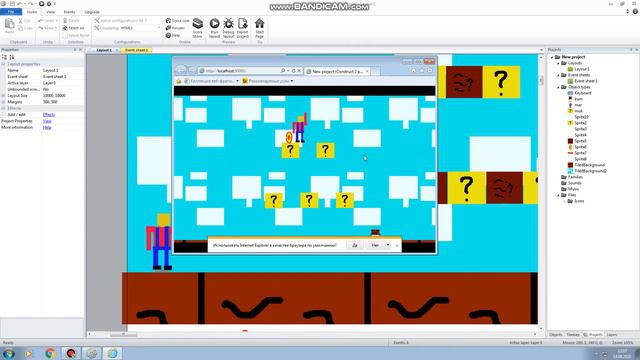Click the Layout Size value field
The width and height of the screenshot is (640, 360).
(62, 96)
